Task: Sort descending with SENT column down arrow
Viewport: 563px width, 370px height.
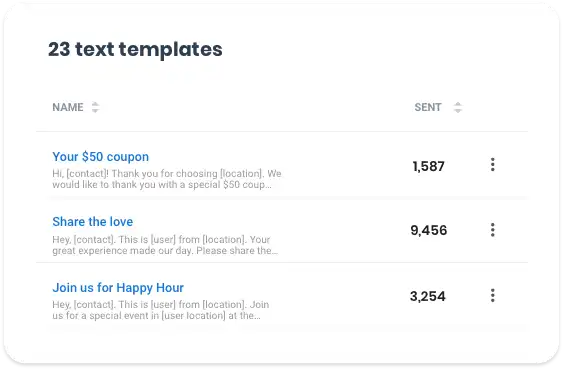Action: coord(457,110)
